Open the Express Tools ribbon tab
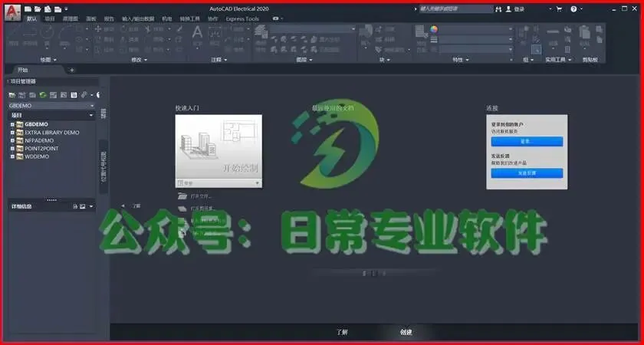This screenshot has width=644, height=345. pos(242,19)
